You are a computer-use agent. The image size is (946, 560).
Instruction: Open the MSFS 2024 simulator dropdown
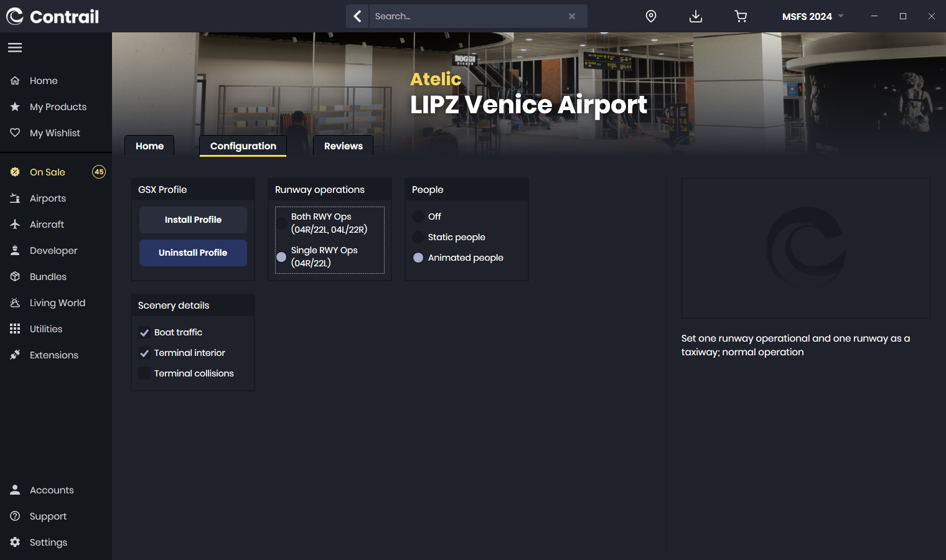coord(813,16)
